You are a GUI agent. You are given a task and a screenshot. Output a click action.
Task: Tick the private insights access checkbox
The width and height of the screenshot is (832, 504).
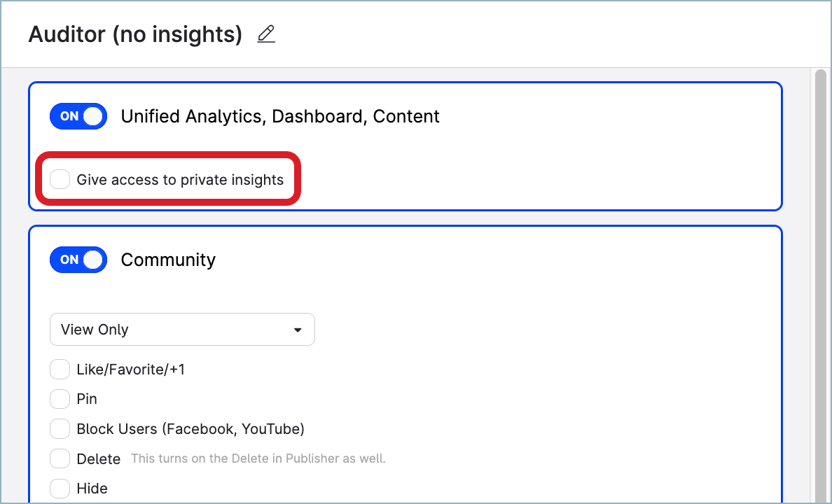pos(60,180)
